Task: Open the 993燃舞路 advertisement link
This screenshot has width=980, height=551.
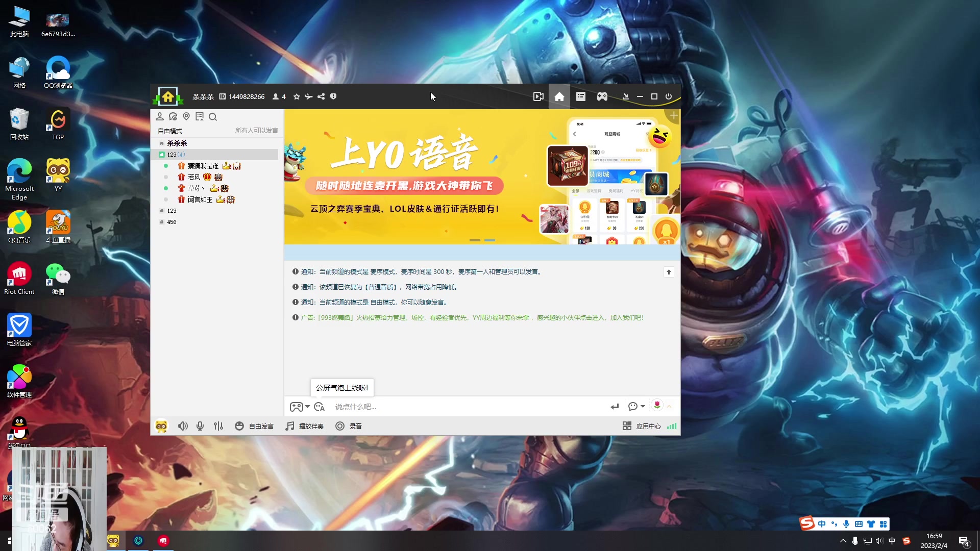Action: tap(472, 318)
